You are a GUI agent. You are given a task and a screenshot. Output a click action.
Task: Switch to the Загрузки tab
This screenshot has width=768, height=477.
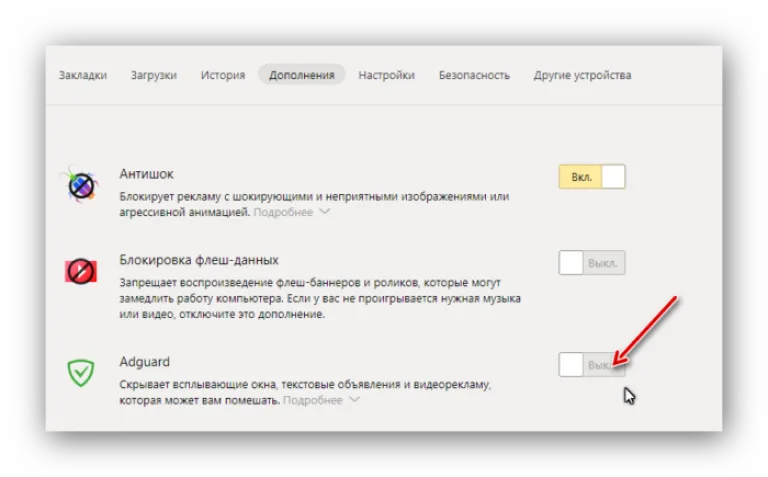(154, 75)
